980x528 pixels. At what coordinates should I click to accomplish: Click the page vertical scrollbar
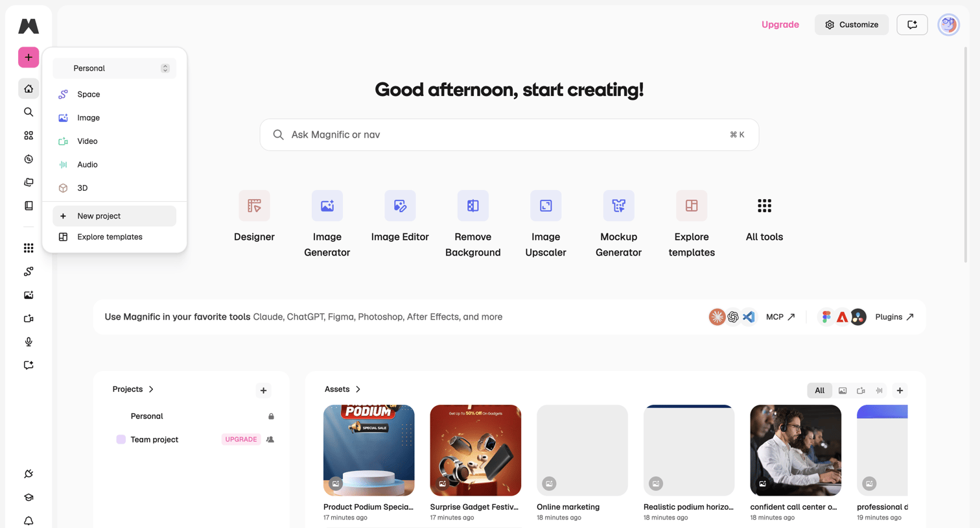click(x=965, y=156)
